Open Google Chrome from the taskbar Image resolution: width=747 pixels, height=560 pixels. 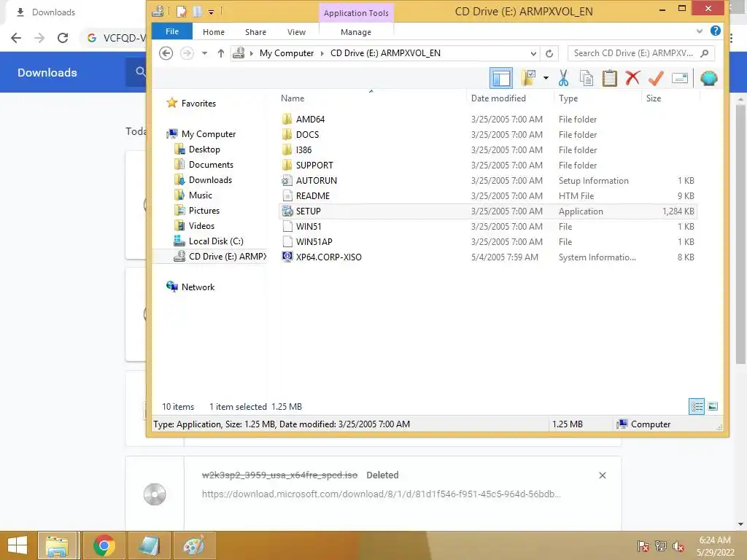pos(104,545)
